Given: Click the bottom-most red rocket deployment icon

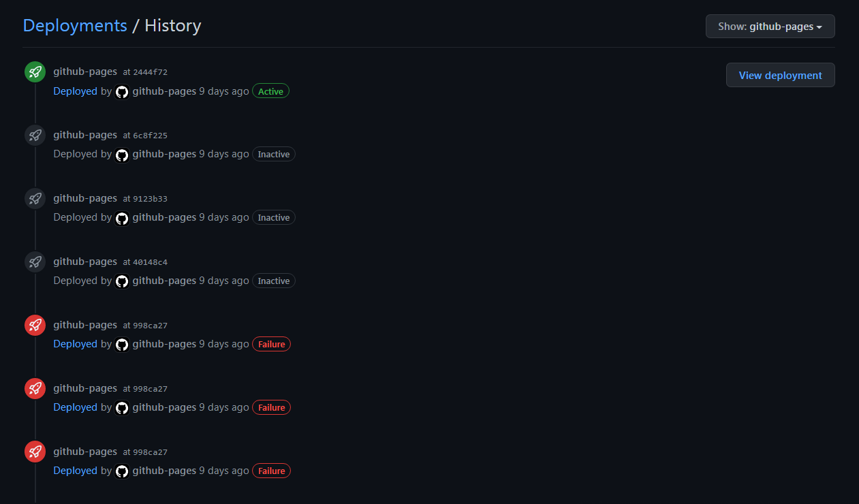Looking at the screenshot, I should [x=35, y=451].
